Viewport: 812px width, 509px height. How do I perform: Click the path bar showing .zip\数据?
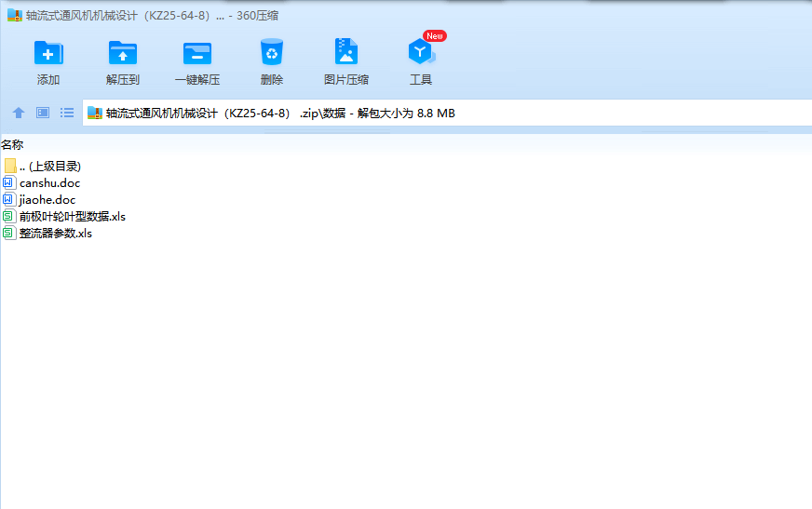[x=447, y=113]
